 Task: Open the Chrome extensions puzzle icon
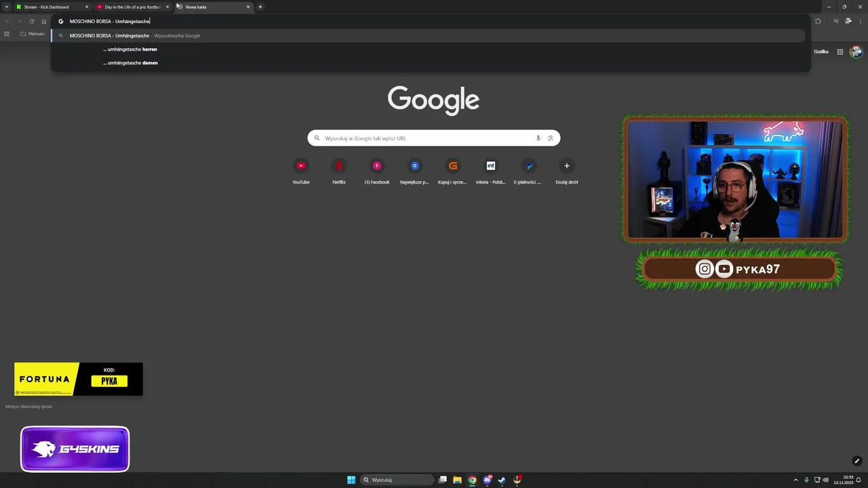(818, 21)
